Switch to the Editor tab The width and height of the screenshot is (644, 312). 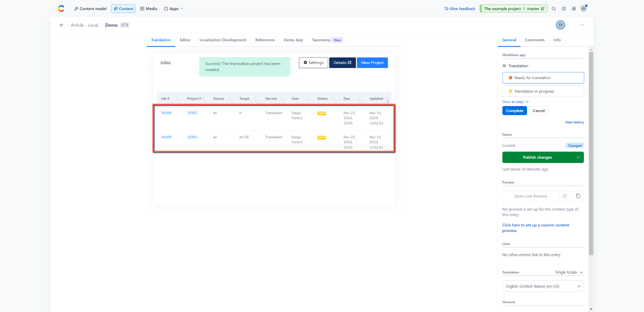click(x=185, y=40)
